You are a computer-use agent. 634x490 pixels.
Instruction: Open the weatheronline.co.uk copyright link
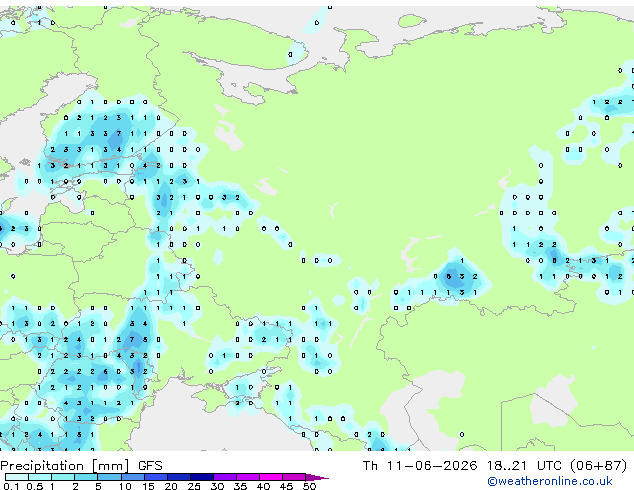click(549, 481)
